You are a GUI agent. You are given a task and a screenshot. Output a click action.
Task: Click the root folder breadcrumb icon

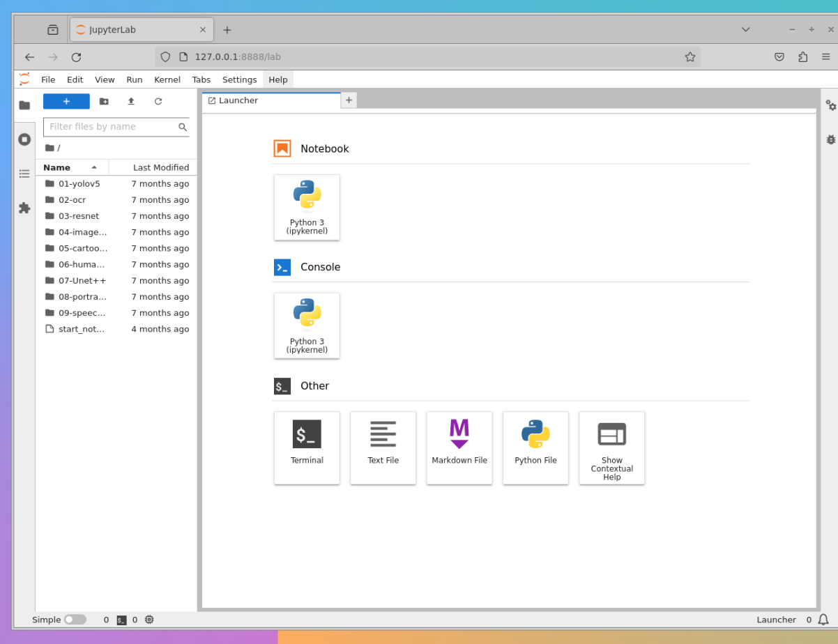(49, 148)
